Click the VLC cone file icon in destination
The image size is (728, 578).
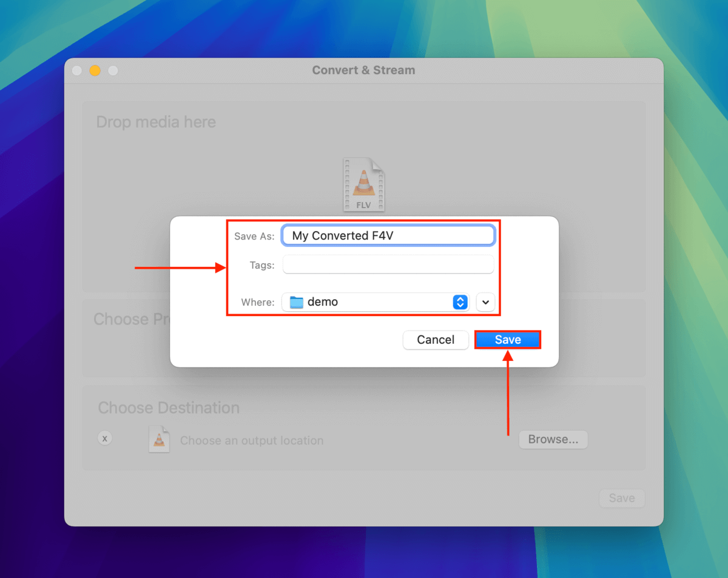pyautogui.click(x=159, y=439)
